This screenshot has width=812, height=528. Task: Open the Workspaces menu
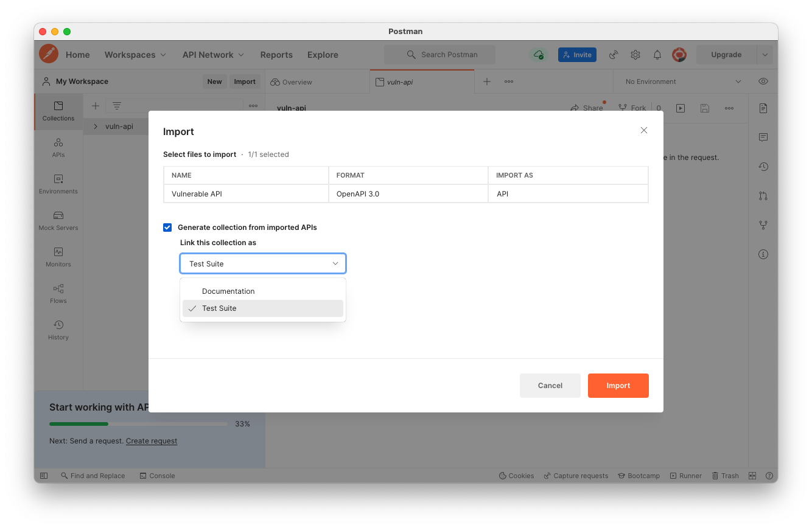click(x=135, y=55)
